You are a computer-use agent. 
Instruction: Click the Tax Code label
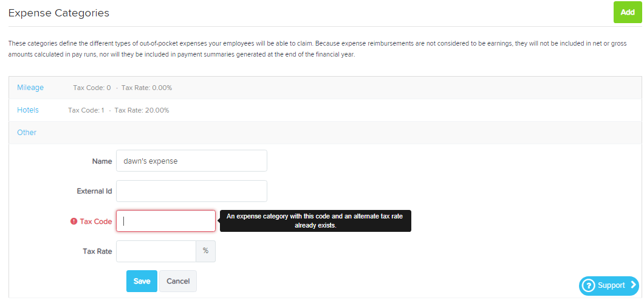coord(96,222)
